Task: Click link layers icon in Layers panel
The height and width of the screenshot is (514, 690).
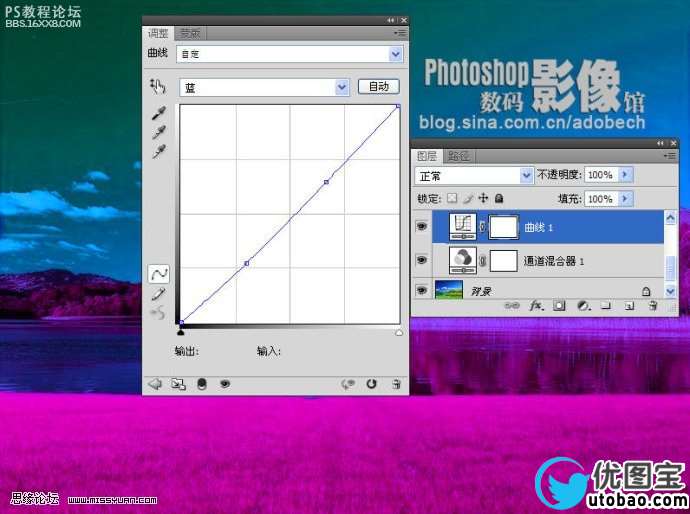Action: coord(512,305)
